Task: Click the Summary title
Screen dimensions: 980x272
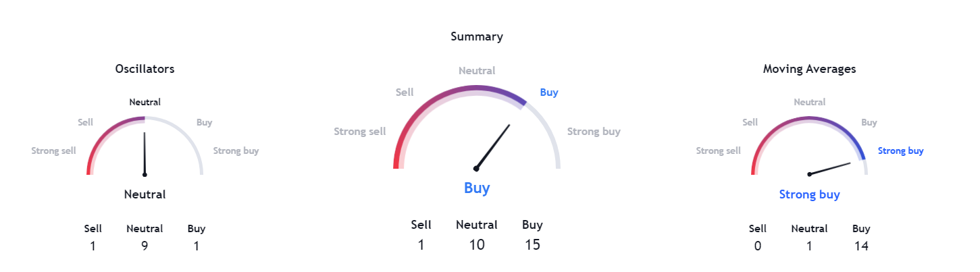Action: pos(477,36)
